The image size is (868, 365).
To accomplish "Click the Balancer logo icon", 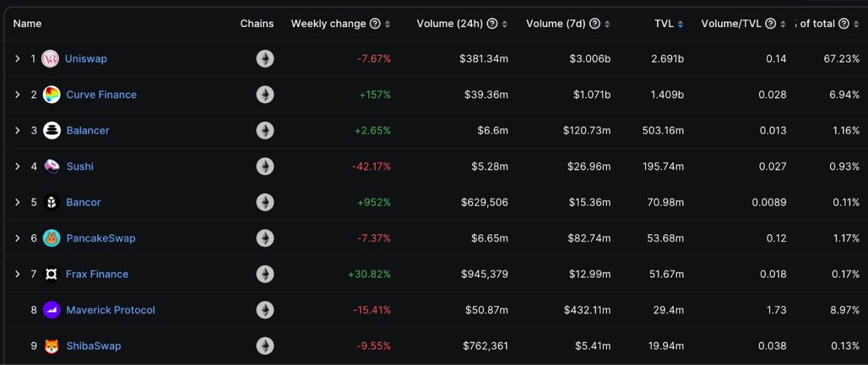I will 52,131.
